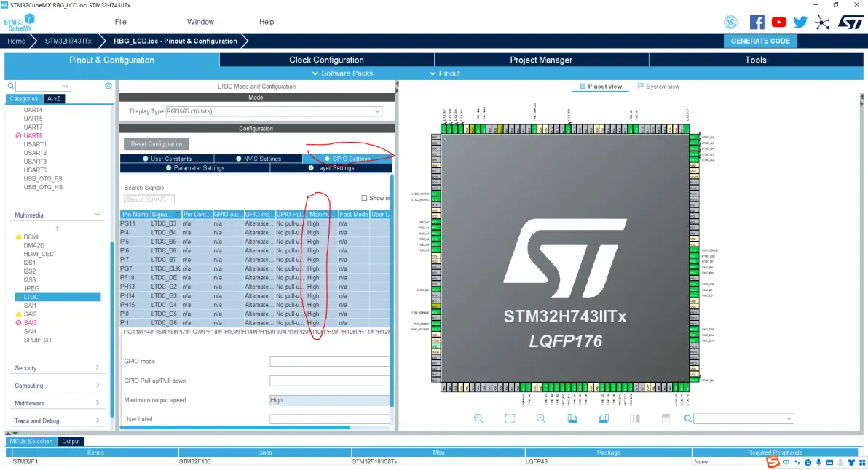Open the peripheral list settings gear
The width and height of the screenshot is (868, 470).
point(108,86)
